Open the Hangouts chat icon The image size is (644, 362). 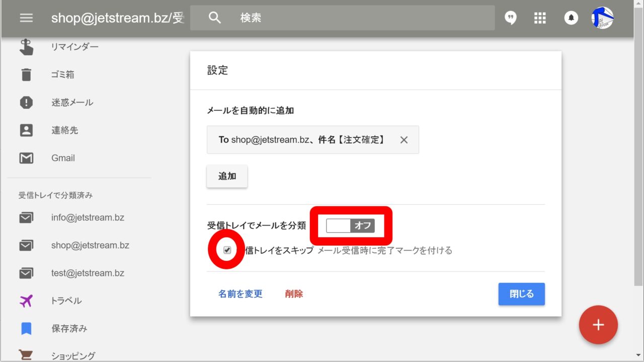pyautogui.click(x=511, y=18)
